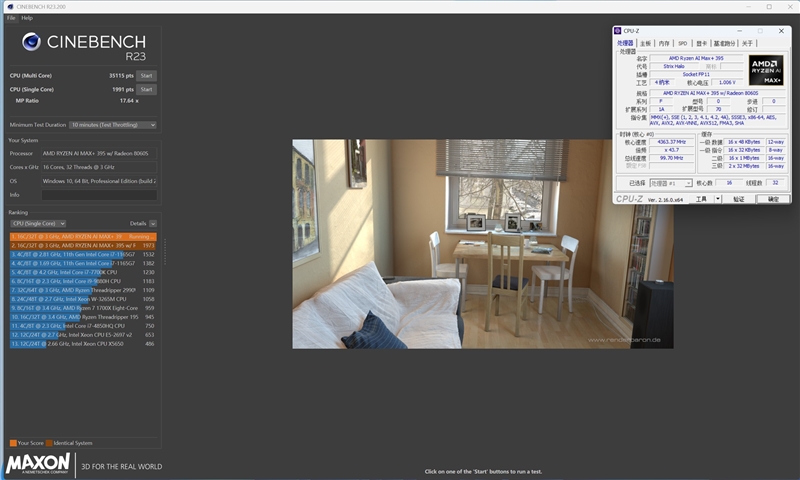800x480 pixels.
Task: Click the CPU-Z title bar icon
Action: [617, 32]
